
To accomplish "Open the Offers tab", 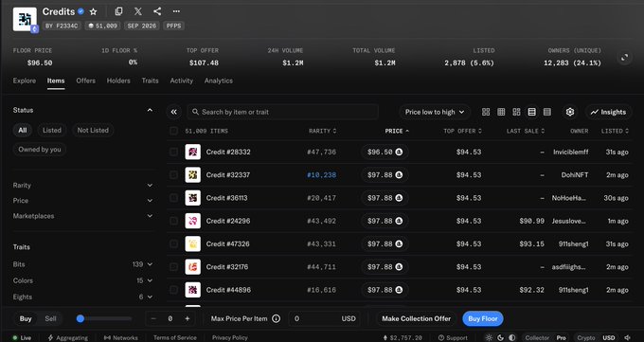I will click(x=86, y=81).
